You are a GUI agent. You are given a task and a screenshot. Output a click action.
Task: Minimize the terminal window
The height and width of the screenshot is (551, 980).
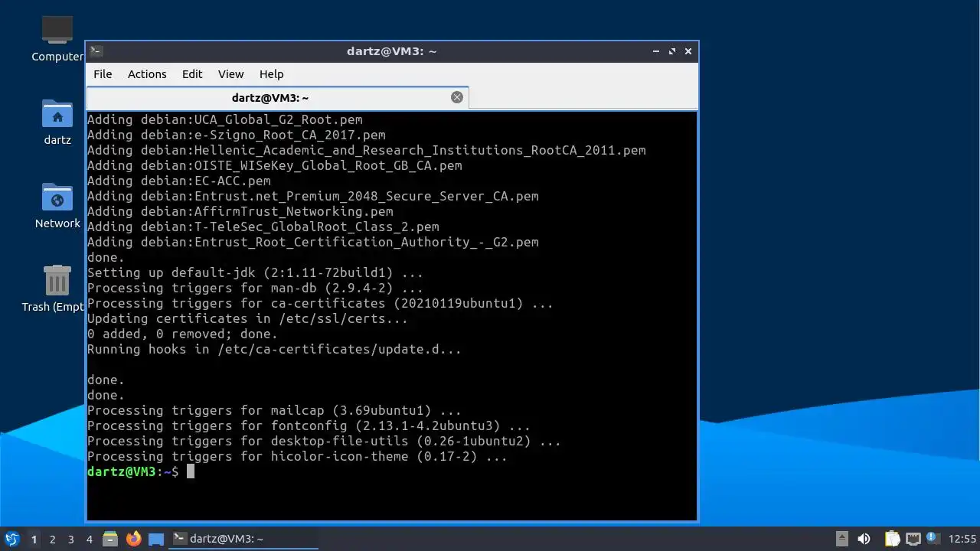click(x=656, y=51)
